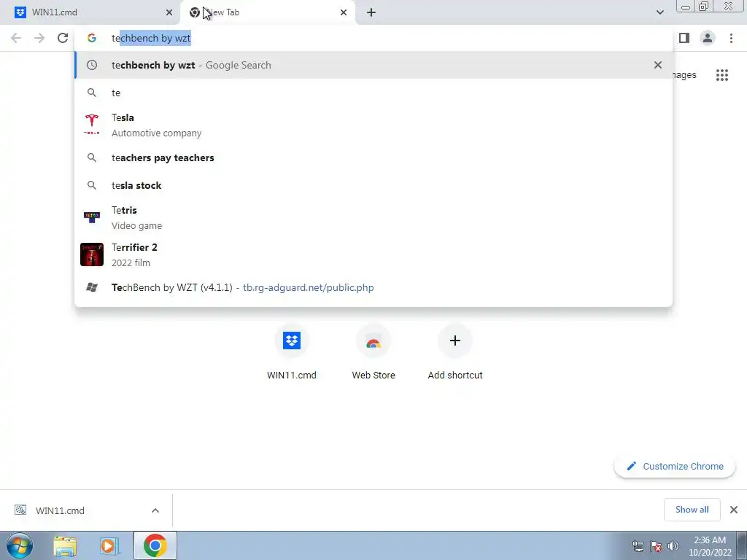
Task: Open the side panel icon
Action: (684, 38)
